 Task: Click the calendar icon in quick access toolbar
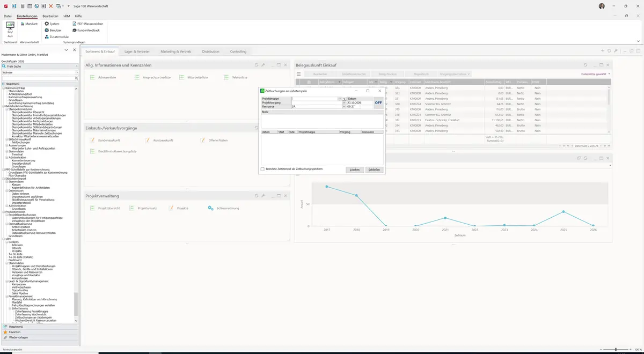click(x=29, y=6)
